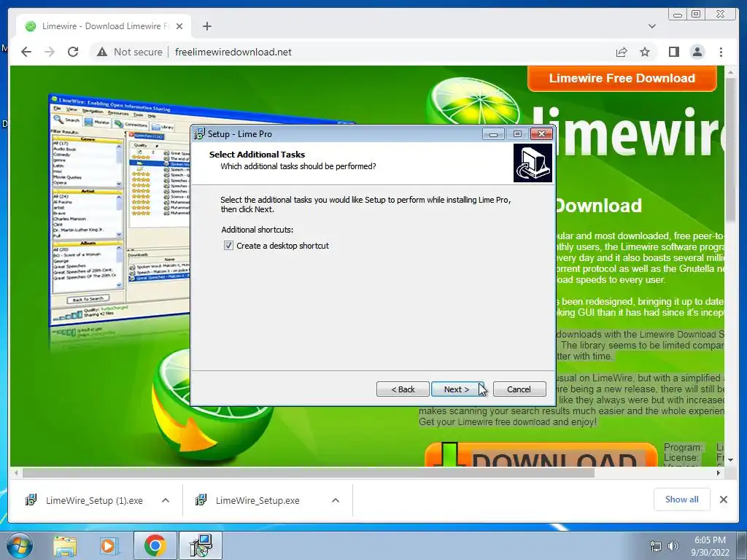Image resolution: width=747 pixels, height=560 pixels.
Task: Click scrollbar right arrow on the page
Action: click(x=719, y=472)
